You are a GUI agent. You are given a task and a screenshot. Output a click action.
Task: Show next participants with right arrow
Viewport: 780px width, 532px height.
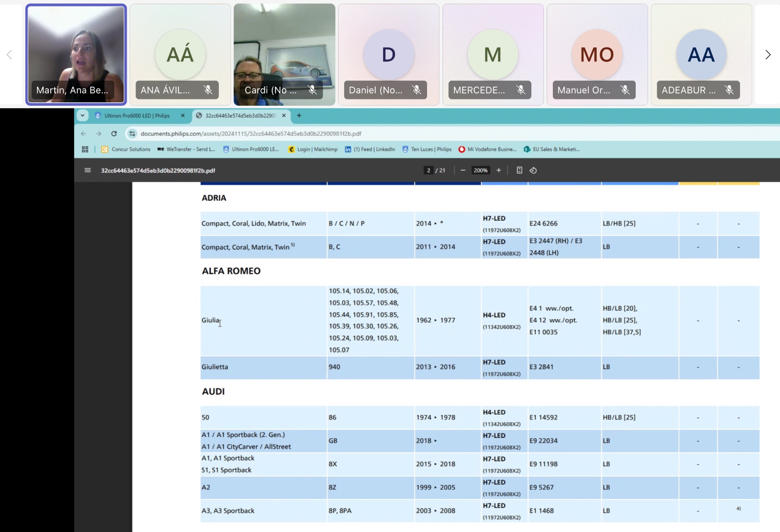tap(768, 55)
